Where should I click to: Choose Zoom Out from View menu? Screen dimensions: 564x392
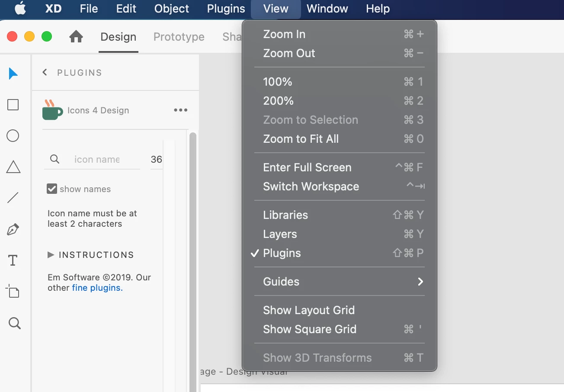pos(340,53)
